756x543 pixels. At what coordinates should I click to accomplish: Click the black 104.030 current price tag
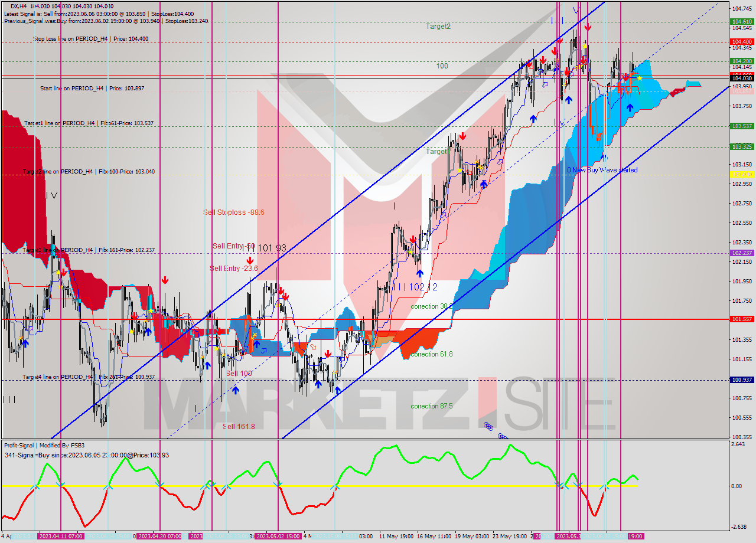click(742, 78)
